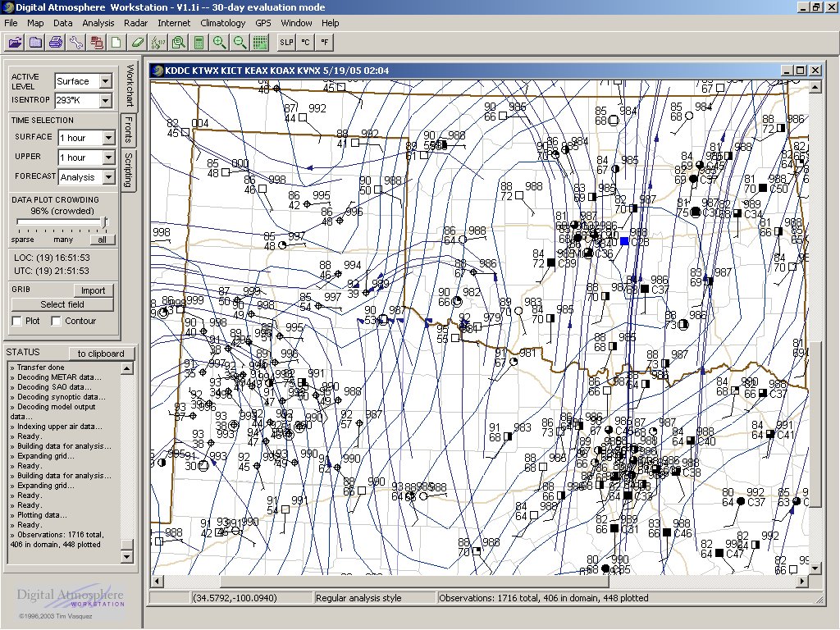Click the map scrollbar up arrow
The width and height of the screenshot is (840, 630).
click(x=815, y=86)
